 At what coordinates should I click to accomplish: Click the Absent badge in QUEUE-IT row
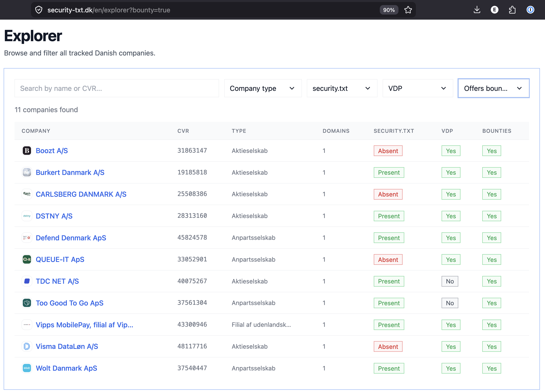click(388, 259)
